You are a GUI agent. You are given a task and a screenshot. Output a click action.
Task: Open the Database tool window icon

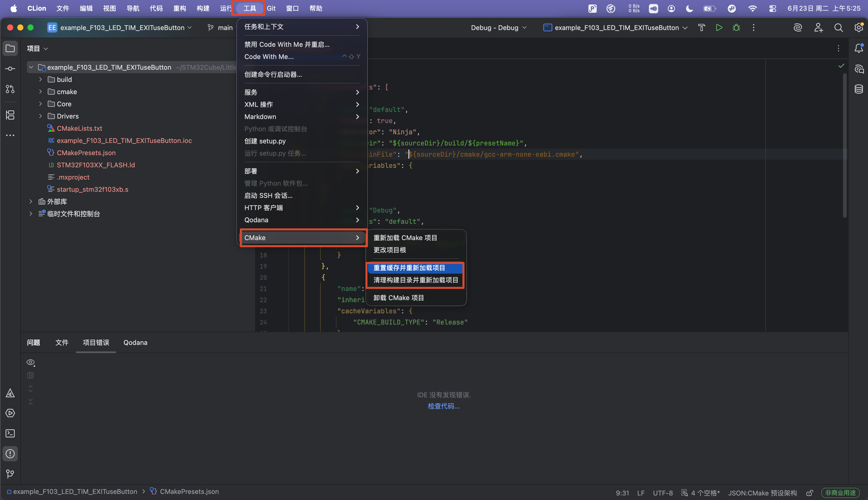(x=859, y=89)
